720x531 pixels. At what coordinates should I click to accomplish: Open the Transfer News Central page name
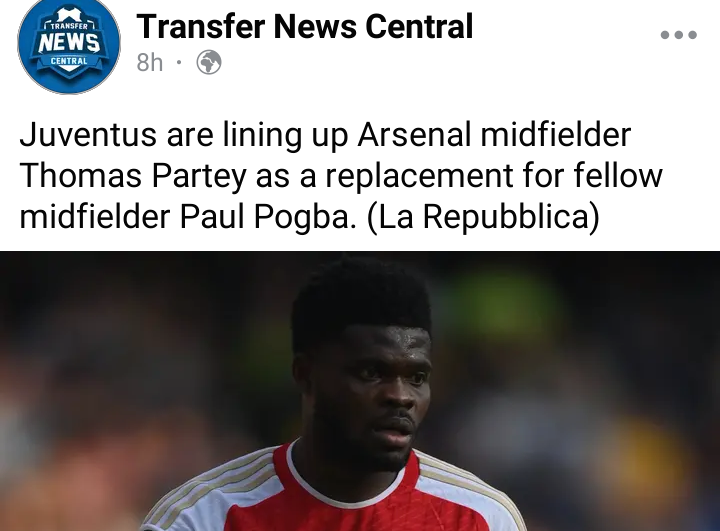click(305, 26)
